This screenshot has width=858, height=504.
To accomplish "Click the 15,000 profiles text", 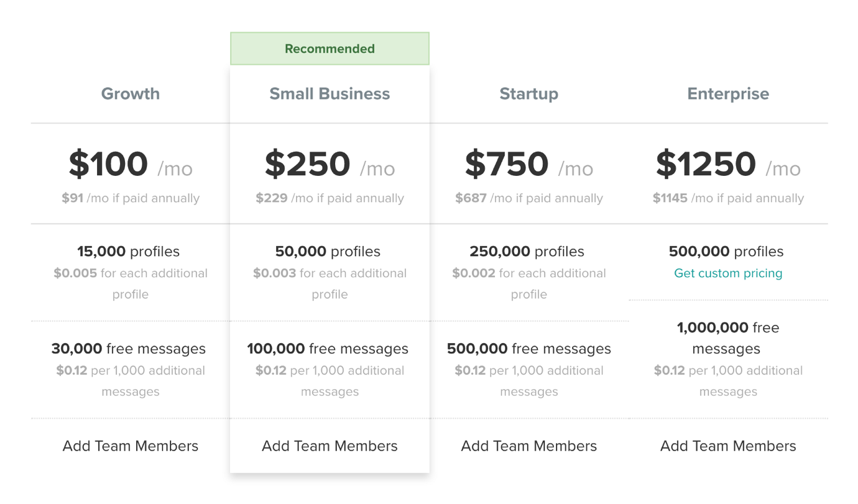I will (128, 252).
